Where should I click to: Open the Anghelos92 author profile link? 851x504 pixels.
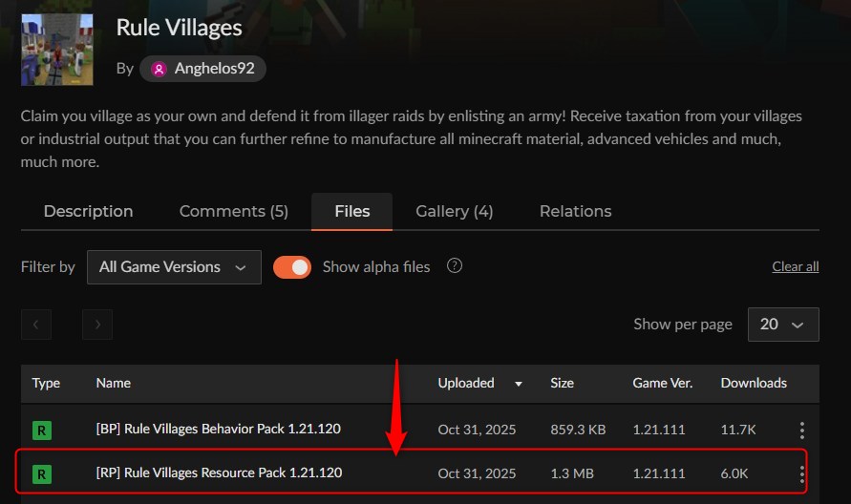coord(203,69)
